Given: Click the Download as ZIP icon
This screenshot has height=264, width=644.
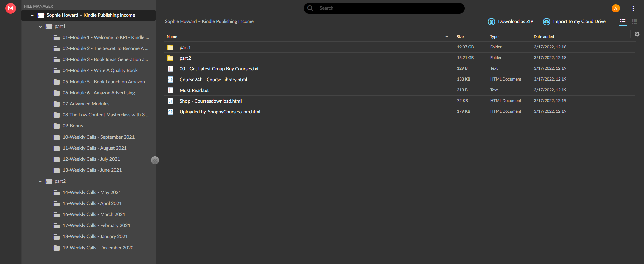Looking at the screenshot, I should click(491, 22).
